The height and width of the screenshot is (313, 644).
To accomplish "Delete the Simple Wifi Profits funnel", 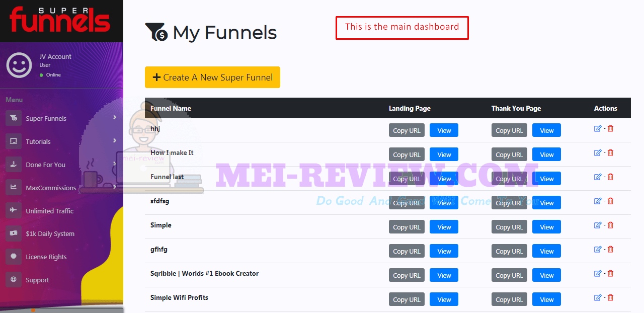I will tap(610, 298).
